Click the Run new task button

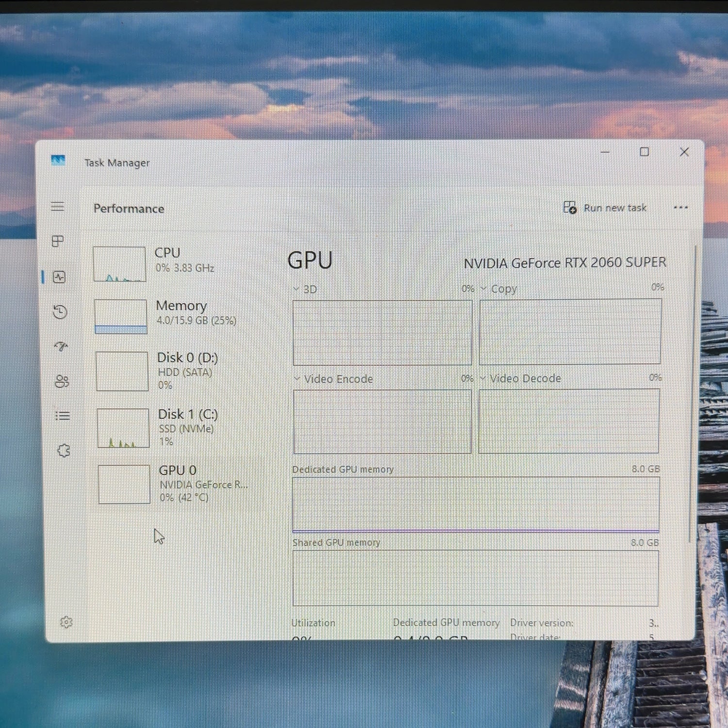[x=605, y=208]
